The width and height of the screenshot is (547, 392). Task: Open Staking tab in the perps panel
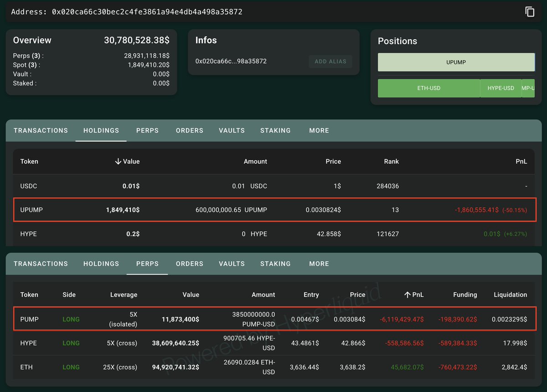coord(275,264)
